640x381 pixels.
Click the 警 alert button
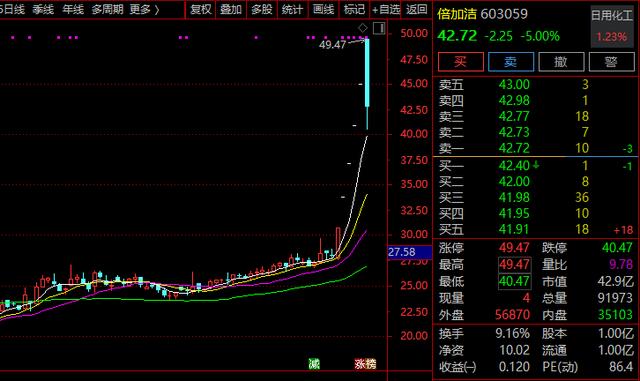click(x=611, y=62)
